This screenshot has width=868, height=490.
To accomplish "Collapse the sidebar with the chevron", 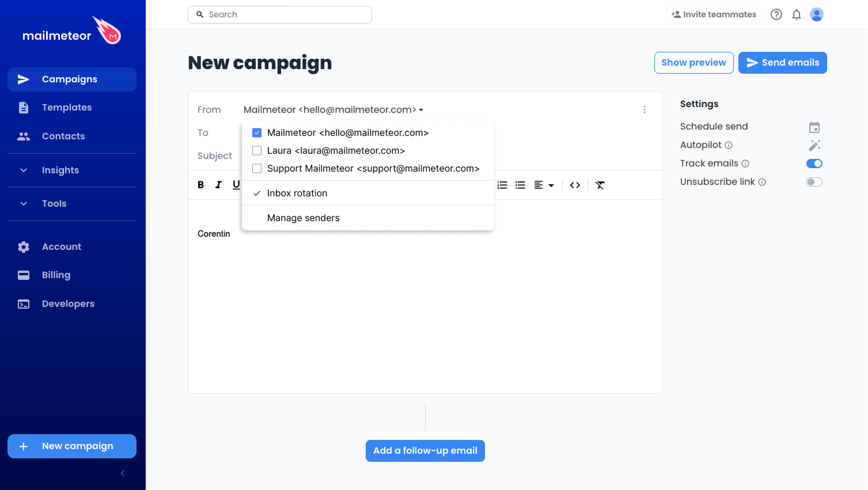I will pos(123,473).
